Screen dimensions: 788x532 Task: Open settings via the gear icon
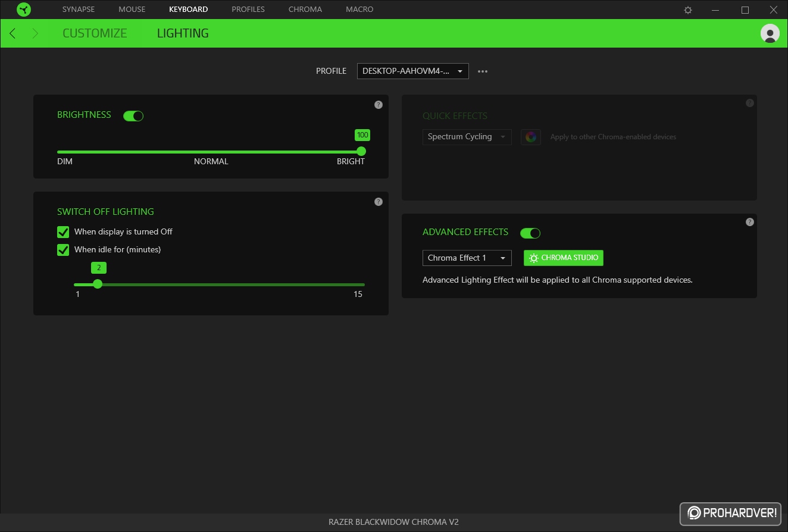pos(688,10)
